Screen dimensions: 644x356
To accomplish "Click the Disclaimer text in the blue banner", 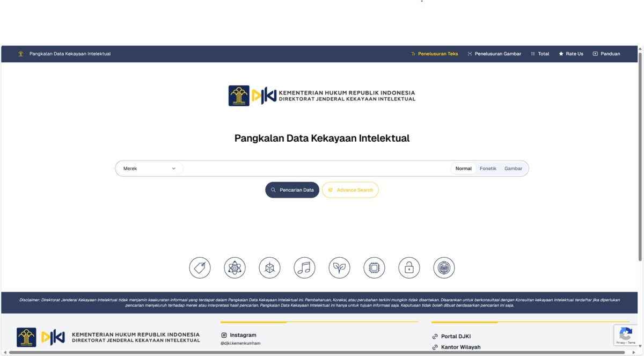I will pyautogui.click(x=320, y=302).
